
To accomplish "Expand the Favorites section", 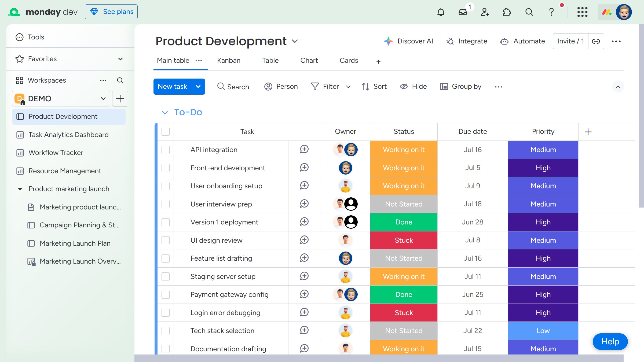I will point(120,59).
